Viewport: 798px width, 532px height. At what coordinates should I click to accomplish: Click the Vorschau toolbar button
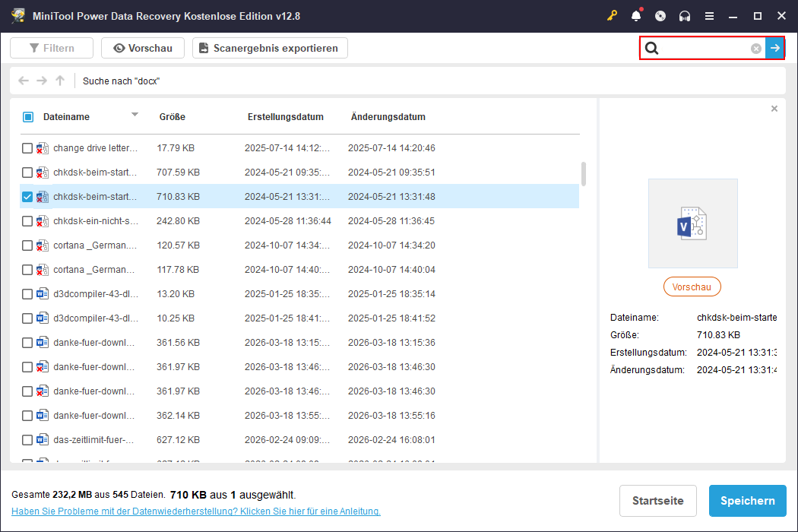pyautogui.click(x=143, y=48)
